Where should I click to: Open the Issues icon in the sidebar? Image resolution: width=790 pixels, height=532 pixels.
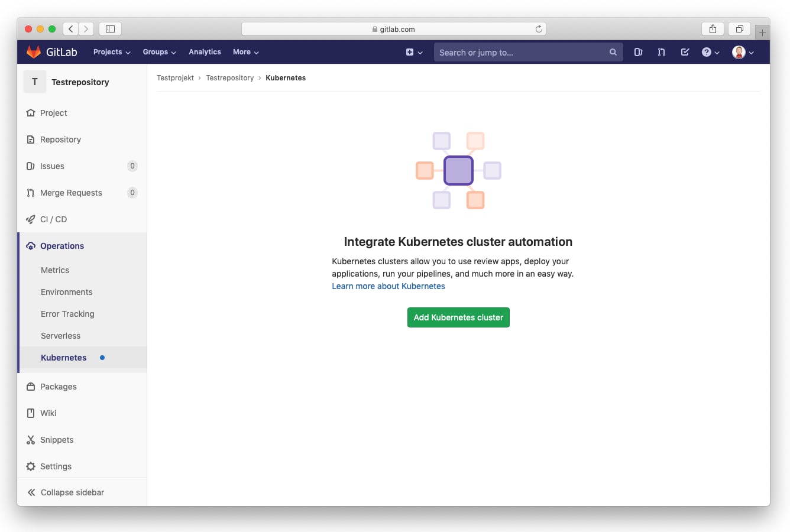coord(30,166)
